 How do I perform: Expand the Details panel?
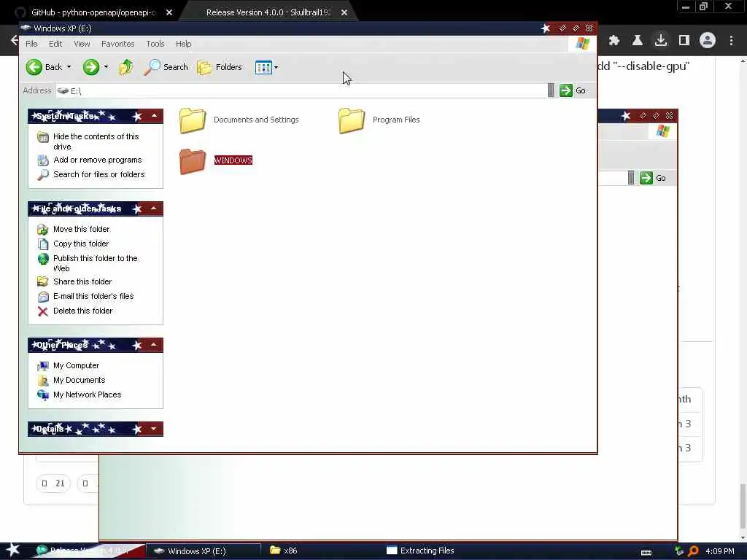154,429
